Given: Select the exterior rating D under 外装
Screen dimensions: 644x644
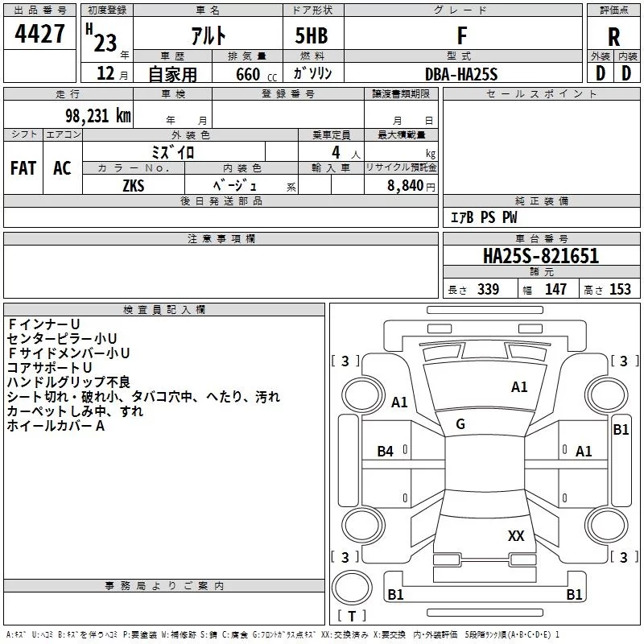Looking at the screenshot, I should tap(601, 73).
